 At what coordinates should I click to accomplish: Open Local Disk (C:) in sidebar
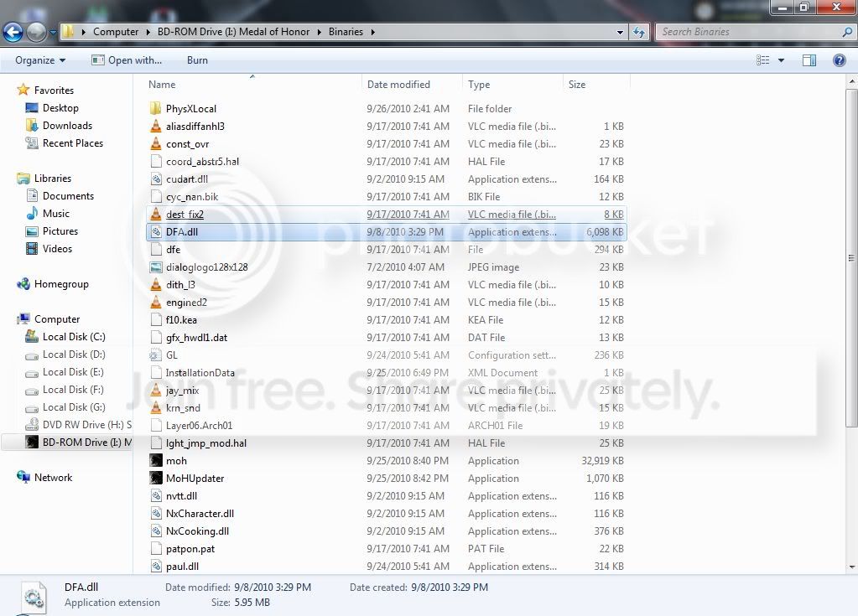[74, 337]
